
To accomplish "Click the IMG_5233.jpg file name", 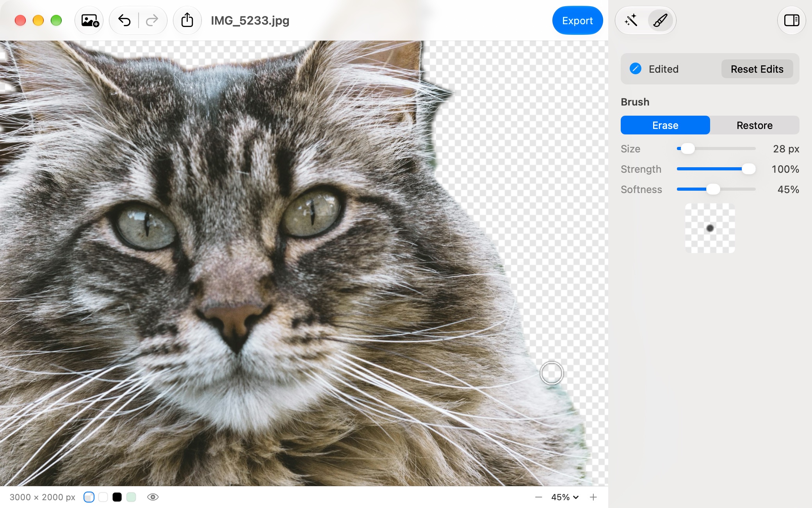I will click(x=250, y=20).
